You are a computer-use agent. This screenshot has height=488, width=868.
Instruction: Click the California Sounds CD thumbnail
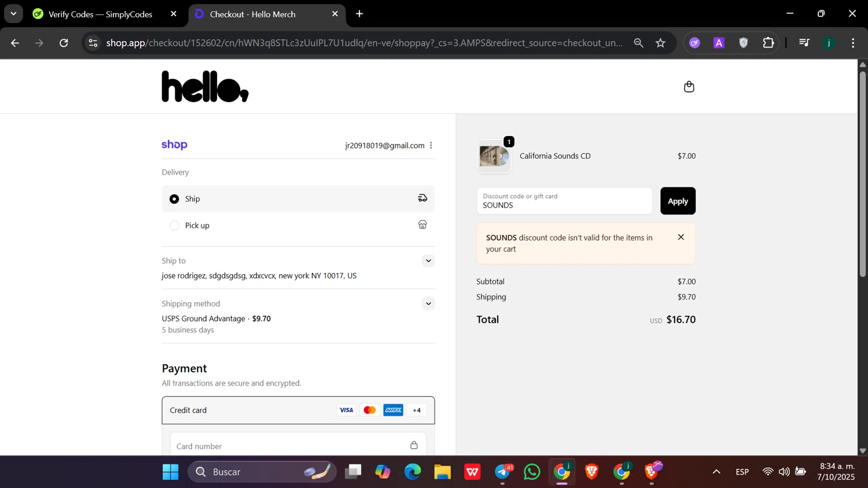[494, 156]
